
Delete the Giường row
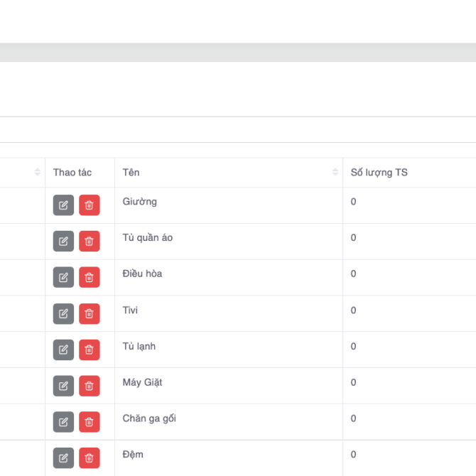tap(89, 205)
